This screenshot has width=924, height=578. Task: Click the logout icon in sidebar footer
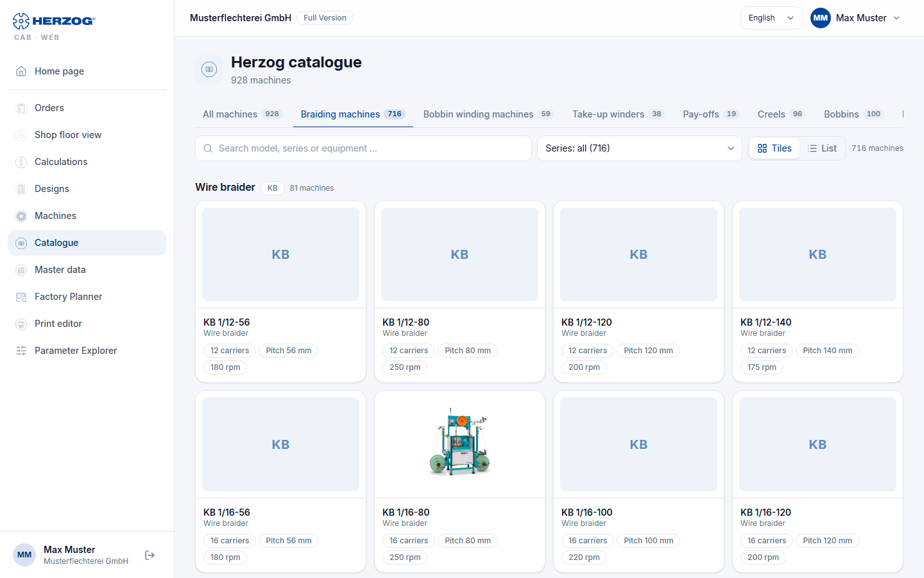(150, 555)
